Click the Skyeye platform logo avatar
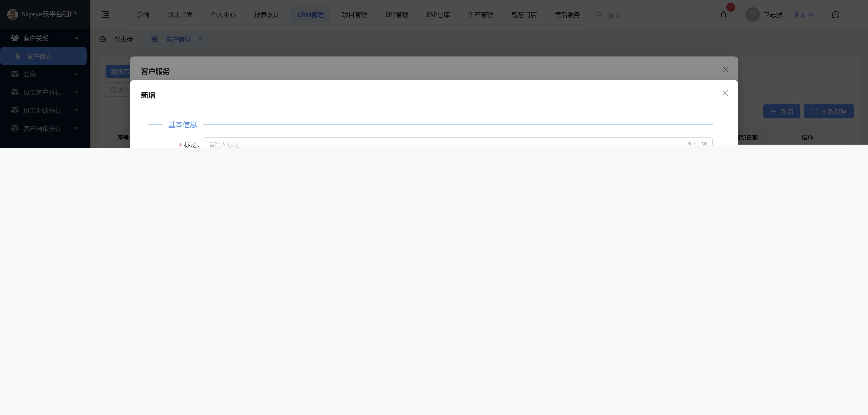The image size is (868, 415). pos(12,14)
